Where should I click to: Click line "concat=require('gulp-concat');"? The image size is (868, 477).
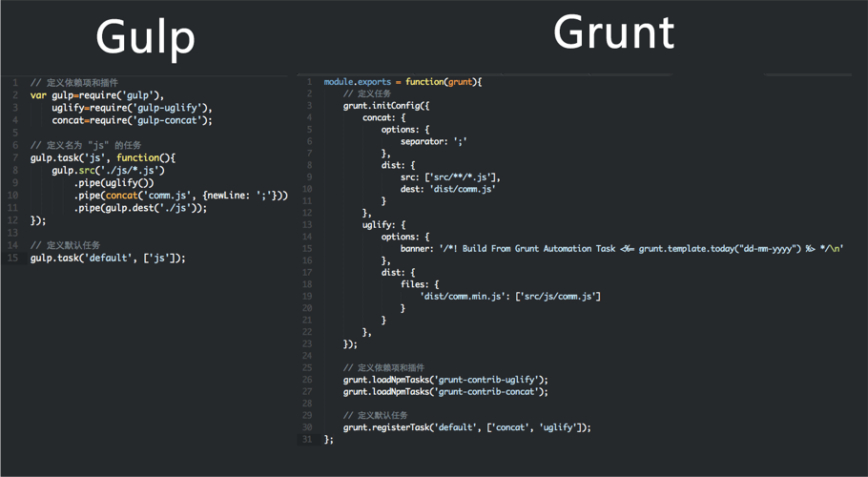(133, 120)
